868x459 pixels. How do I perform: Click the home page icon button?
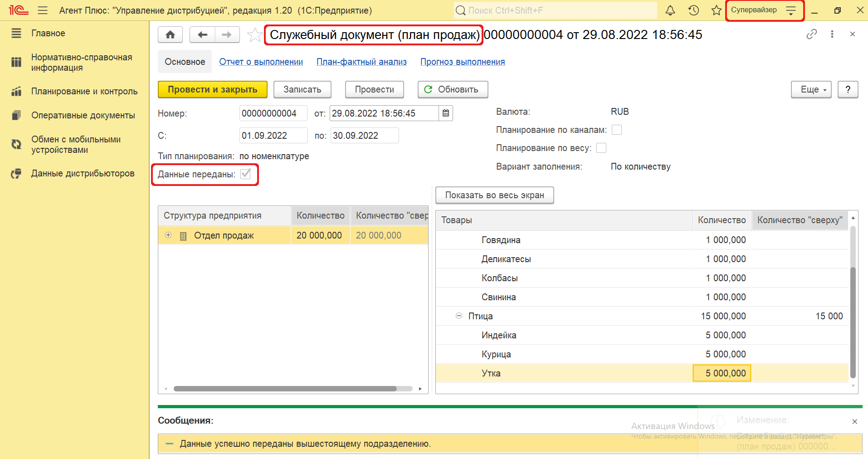[170, 35]
